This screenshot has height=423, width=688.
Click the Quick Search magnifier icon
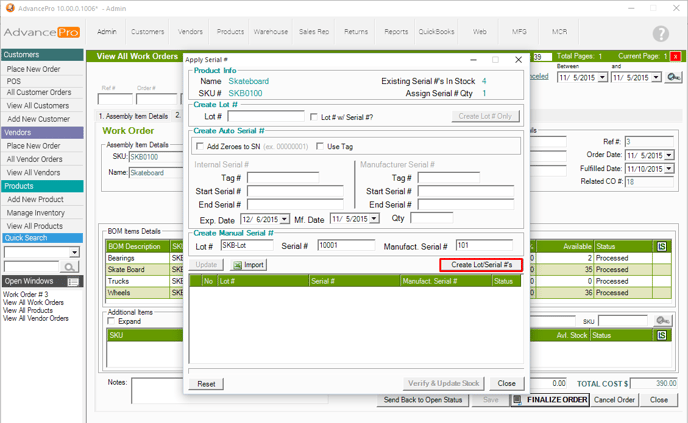click(x=70, y=267)
